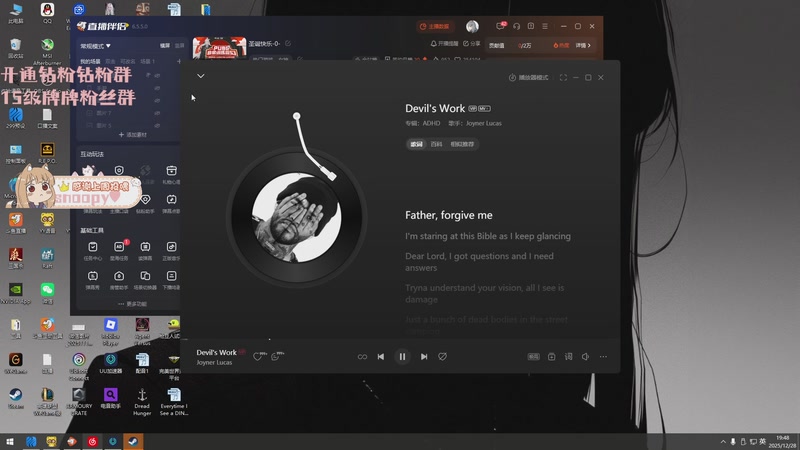
Task: Select the WeChat desktop icon
Action: [x=47, y=293]
